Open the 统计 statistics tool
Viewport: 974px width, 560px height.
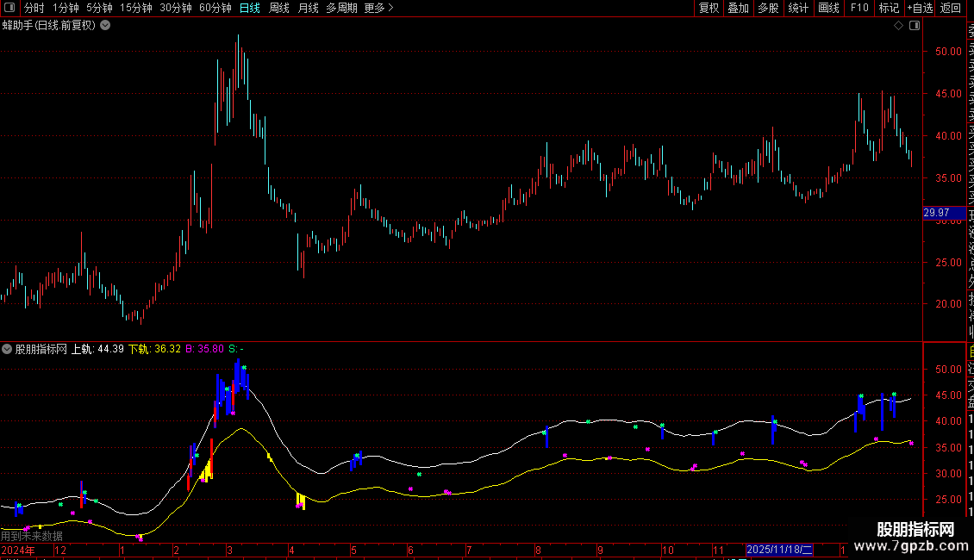click(798, 8)
